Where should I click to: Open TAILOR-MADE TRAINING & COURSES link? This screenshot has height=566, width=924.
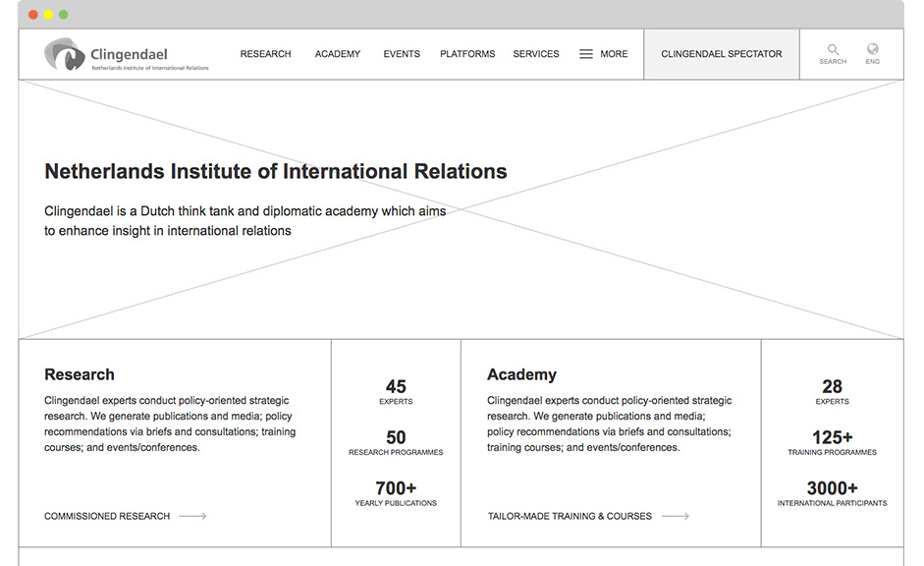[570, 516]
